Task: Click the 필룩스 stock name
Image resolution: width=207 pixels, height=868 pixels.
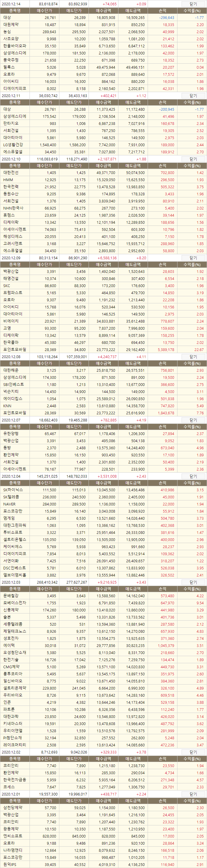Action: [x=9, y=67]
